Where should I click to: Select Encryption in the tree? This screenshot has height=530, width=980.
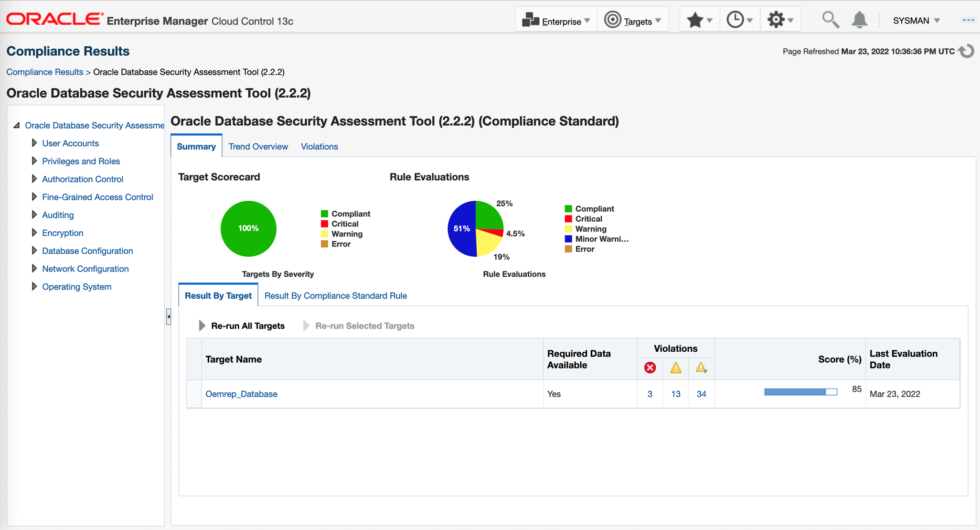[x=63, y=233]
